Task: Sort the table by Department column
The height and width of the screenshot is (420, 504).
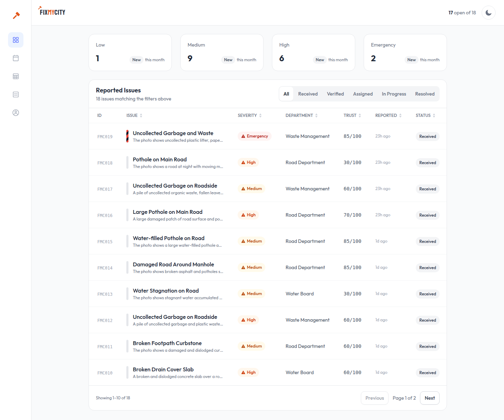Action: [x=301, y=115]
